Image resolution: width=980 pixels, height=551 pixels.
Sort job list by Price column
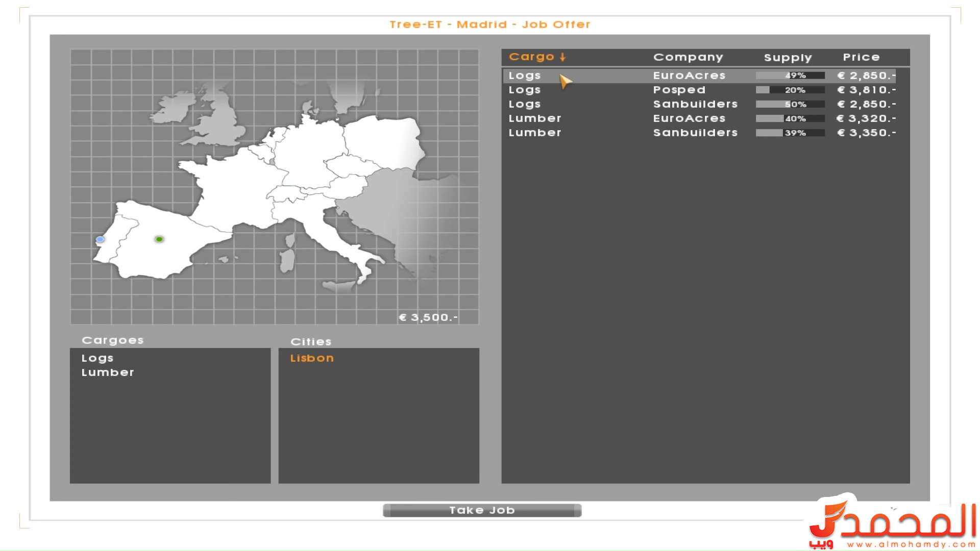point(861,57)
